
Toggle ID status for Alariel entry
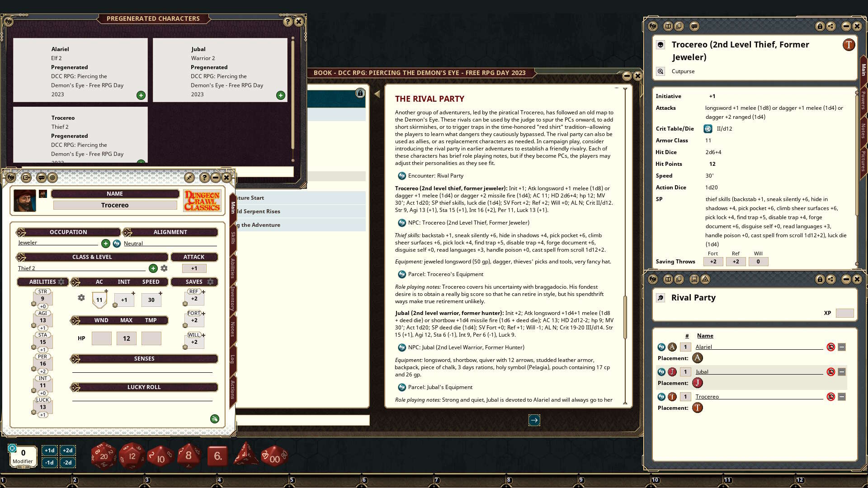click(830, 347)
